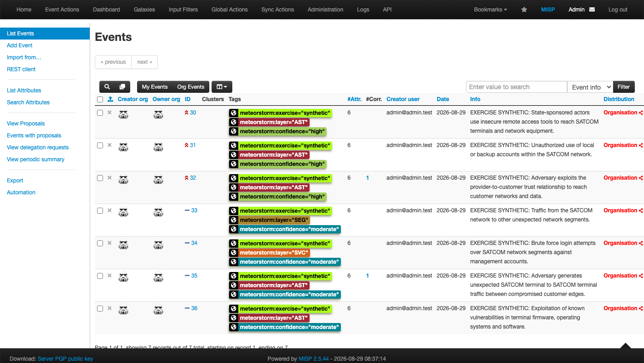Click the share icon for event 32 distribution

(x=641, y=178)
